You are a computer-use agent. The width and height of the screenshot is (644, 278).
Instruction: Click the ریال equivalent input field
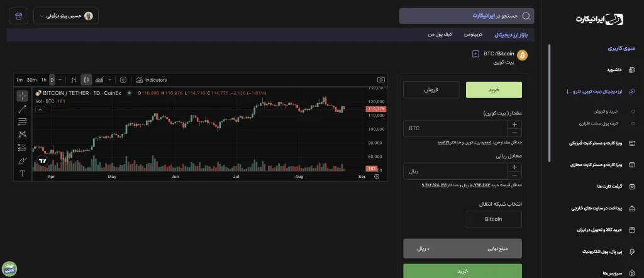(455, 171)
